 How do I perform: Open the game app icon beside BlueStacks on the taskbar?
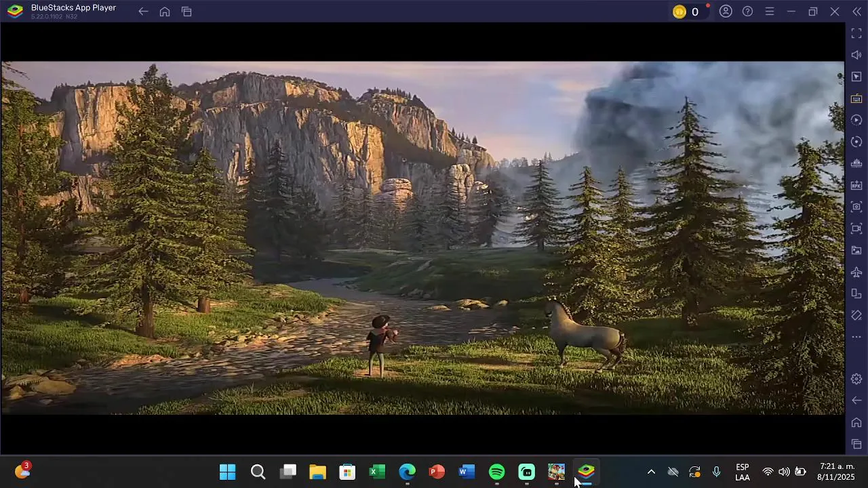[x=556, y=472]
